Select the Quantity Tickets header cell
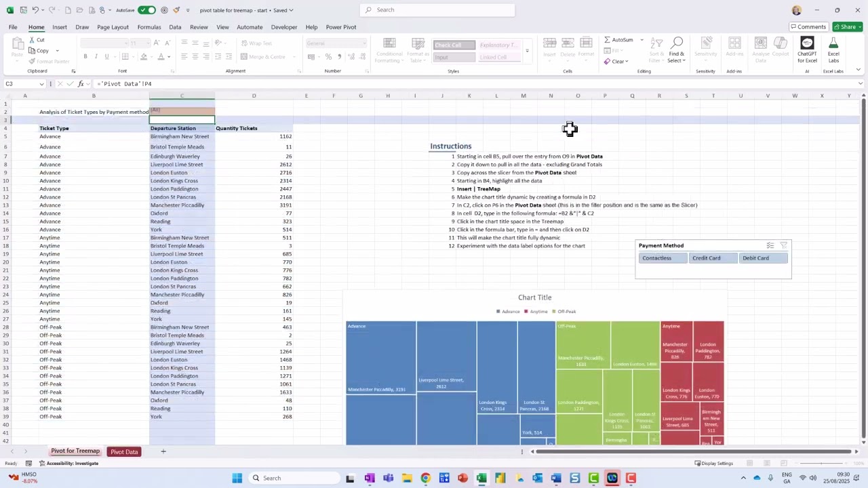Image resolution: width=868 pixels, height=488 pixels. pos(254,128)
